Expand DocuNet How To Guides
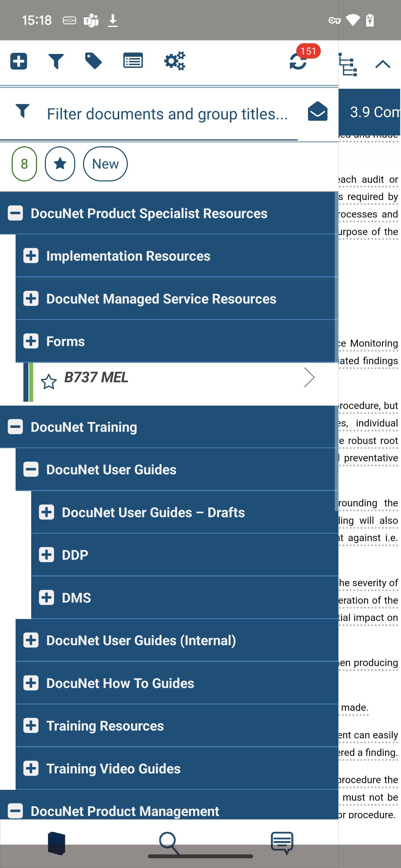The height and width of the screenshot is (868, 401). coord(31,683)
